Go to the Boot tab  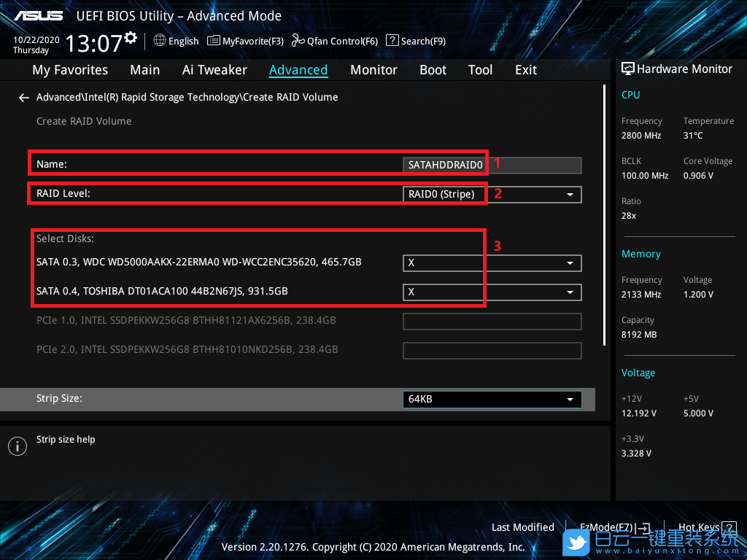pyautogui.click(x=433, y=70)
